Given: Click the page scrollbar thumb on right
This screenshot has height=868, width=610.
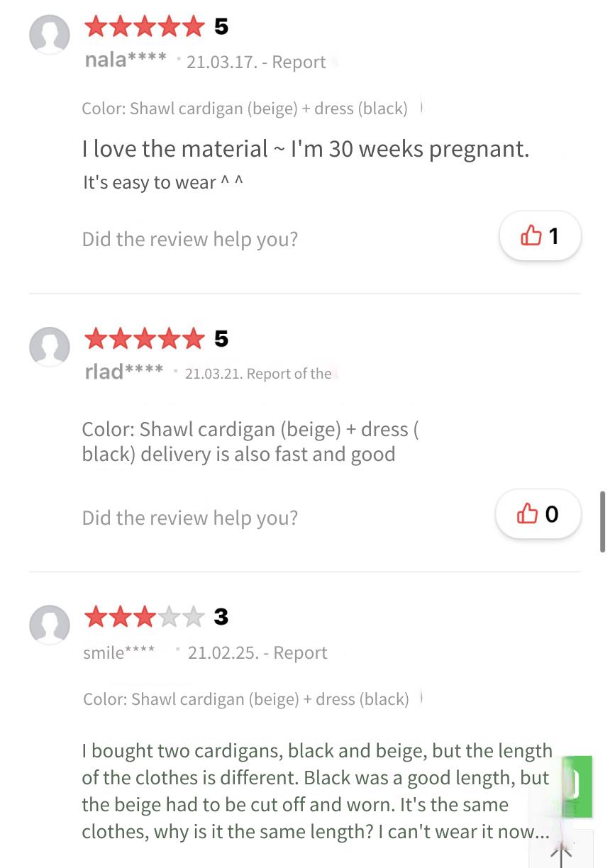Looking at the screenshot, I should coord(602,521).
